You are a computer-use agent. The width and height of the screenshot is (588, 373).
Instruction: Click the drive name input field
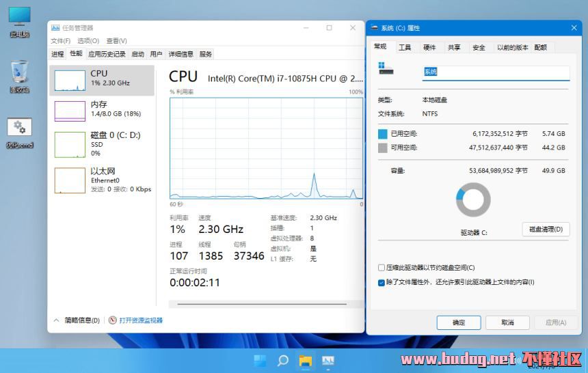click(496, 72)
